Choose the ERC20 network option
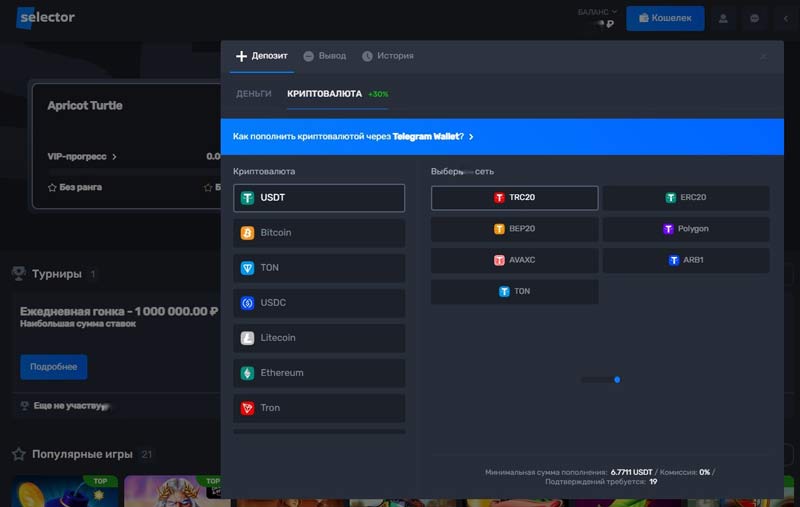800x507 pixels. (686, 198)
